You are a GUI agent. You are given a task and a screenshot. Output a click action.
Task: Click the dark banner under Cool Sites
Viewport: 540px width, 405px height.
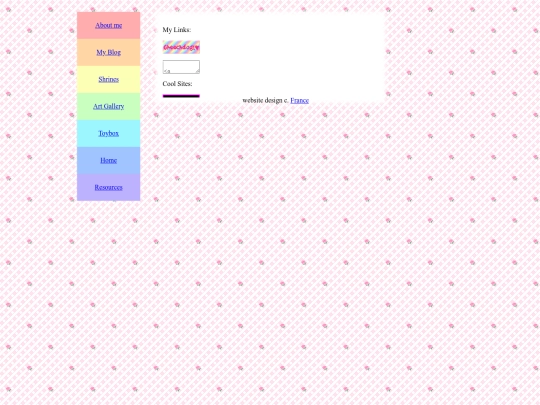pos(181,96)
